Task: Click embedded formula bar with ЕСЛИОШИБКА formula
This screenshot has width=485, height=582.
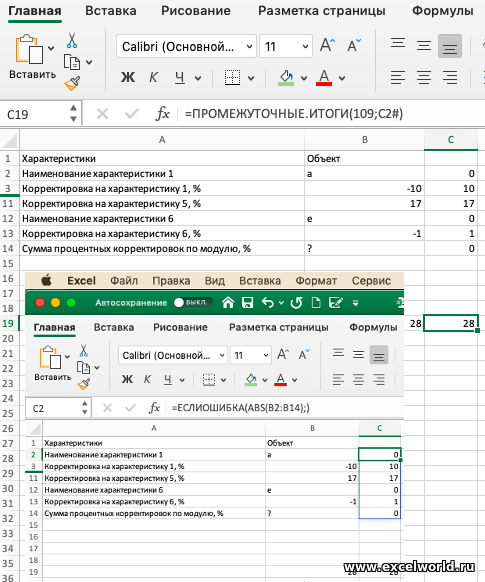Action: pos(286,408)
